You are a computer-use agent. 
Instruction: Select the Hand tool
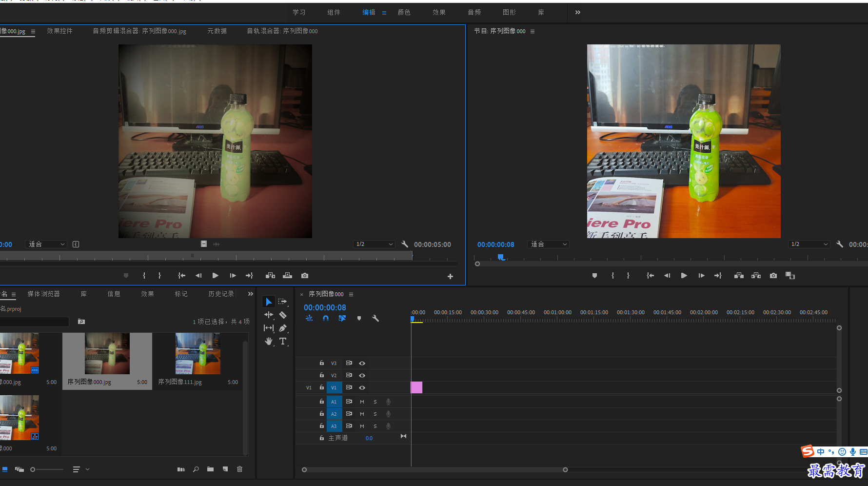pyautogui.click(x=269, y=341)
